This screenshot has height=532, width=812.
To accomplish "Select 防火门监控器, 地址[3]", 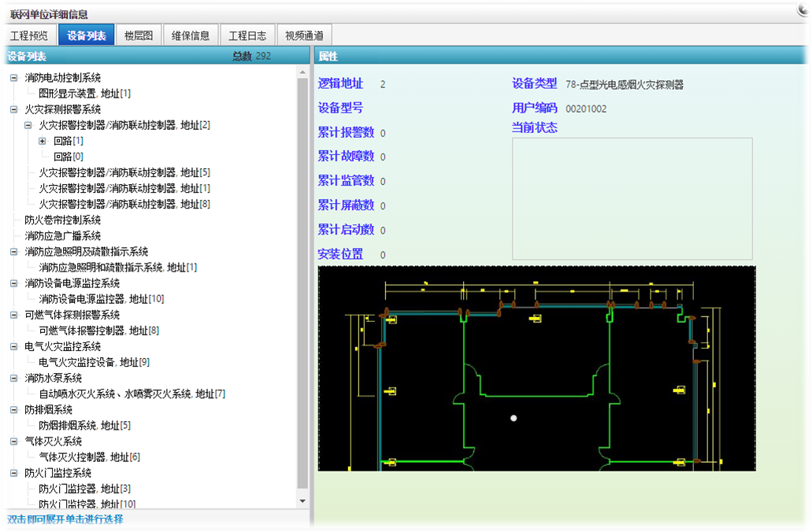I will [85, 489].
